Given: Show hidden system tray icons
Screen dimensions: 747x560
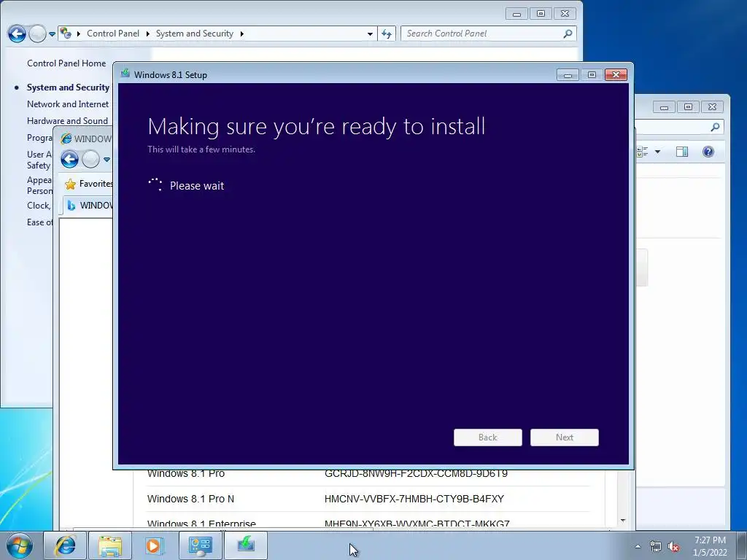Looking at the screenshot, I should coord(638,546).
